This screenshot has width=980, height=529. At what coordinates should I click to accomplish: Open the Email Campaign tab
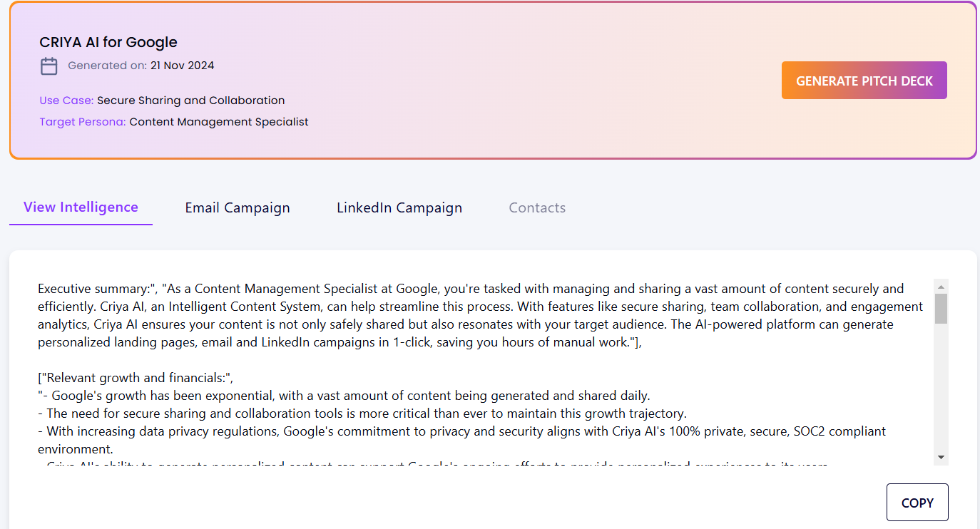coord(238,208)
